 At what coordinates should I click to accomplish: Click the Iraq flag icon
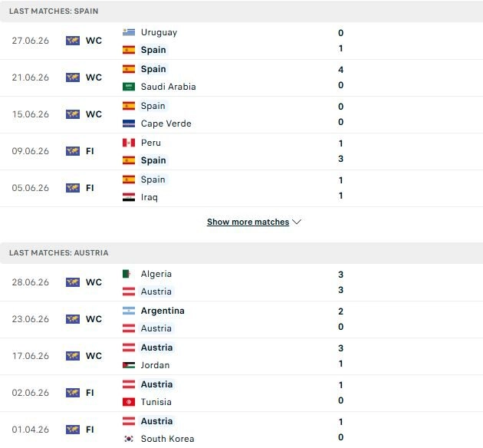[x=129, y=197]
